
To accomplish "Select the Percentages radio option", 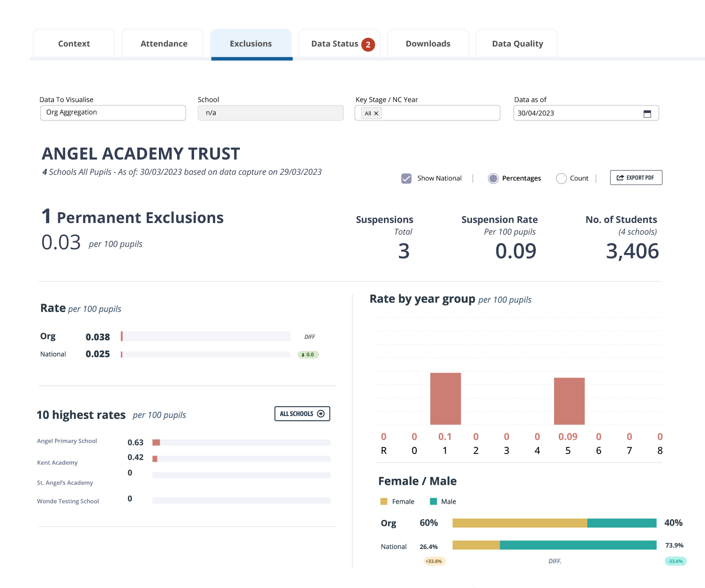I will coord(493,179).
